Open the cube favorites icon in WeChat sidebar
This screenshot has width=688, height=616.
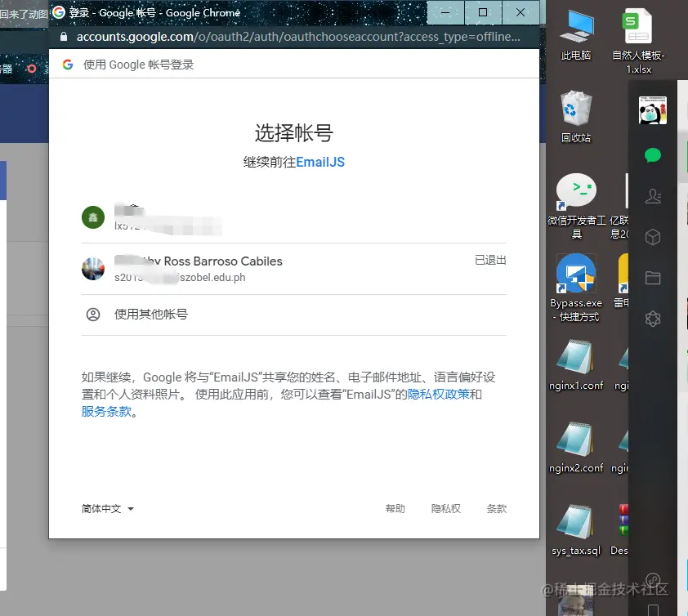pyautogui.click(x=653, y=238)
